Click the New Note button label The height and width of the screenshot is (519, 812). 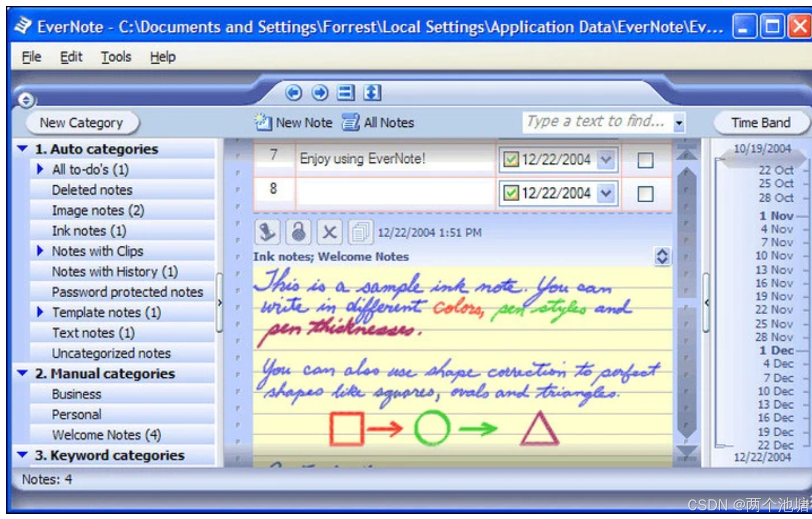304,123
